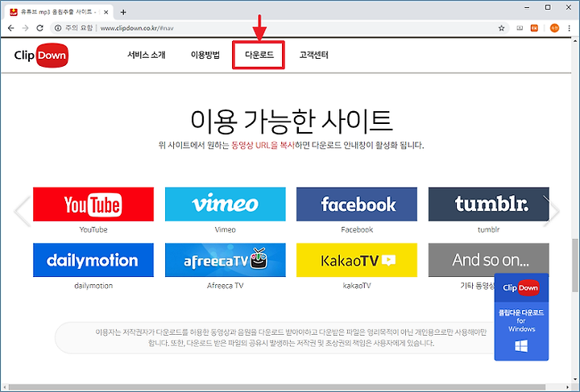Open the Chrome three-dot menu
The height and width of the screenshot is (392, 580).
[569, 28]
